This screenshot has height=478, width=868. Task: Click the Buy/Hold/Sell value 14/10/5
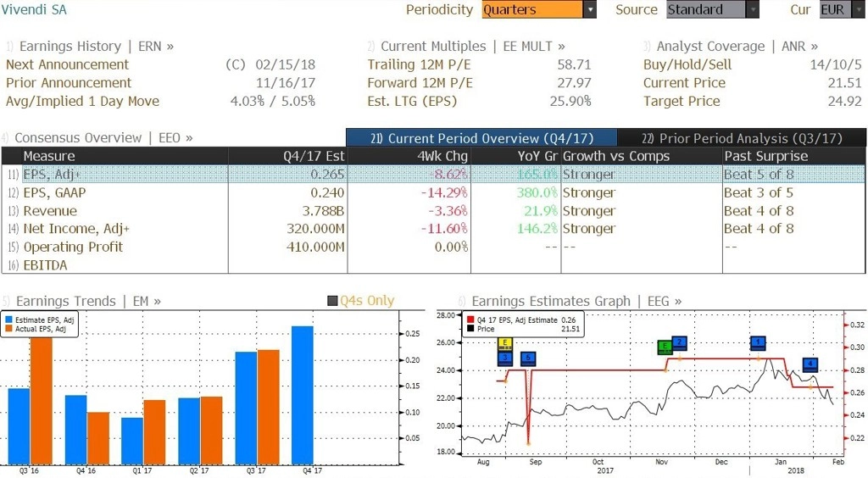point(836,64)
